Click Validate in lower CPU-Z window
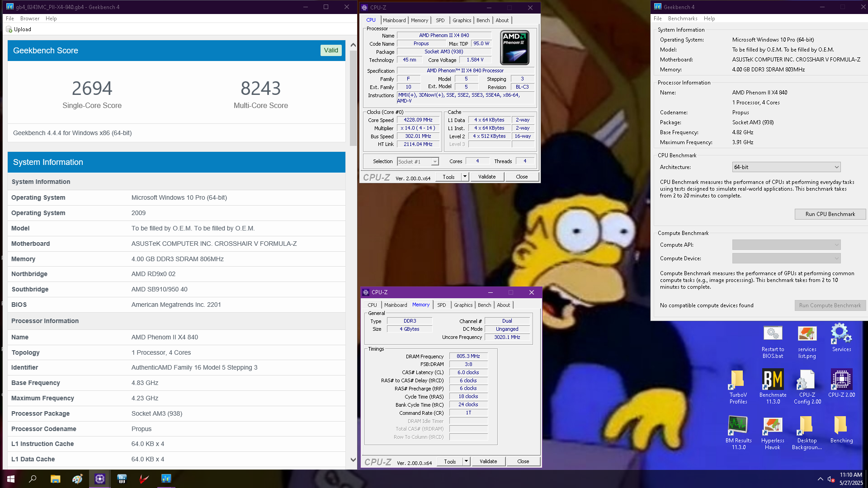 click(488, 461)
